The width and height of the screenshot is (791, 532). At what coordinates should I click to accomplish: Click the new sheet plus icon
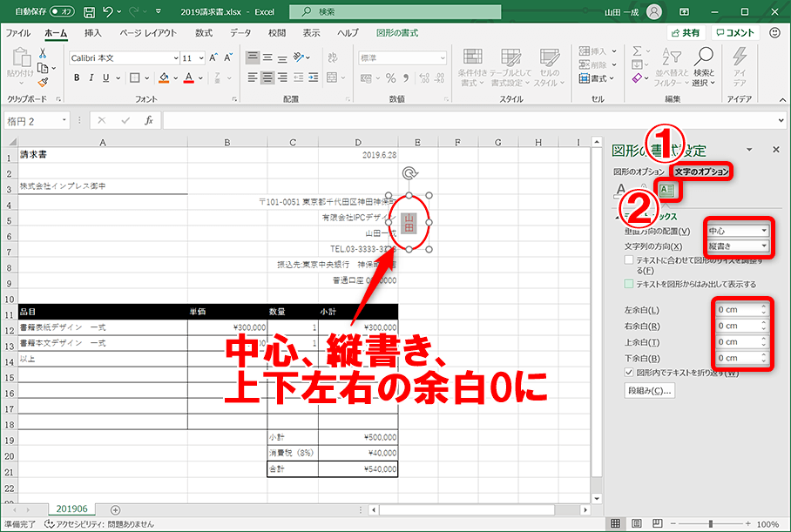click(115, 510)
